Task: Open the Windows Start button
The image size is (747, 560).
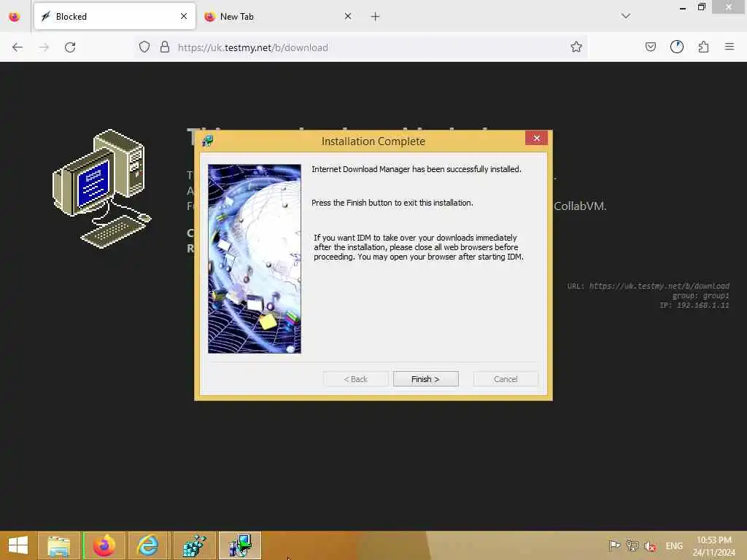Action: pos(18,545)
